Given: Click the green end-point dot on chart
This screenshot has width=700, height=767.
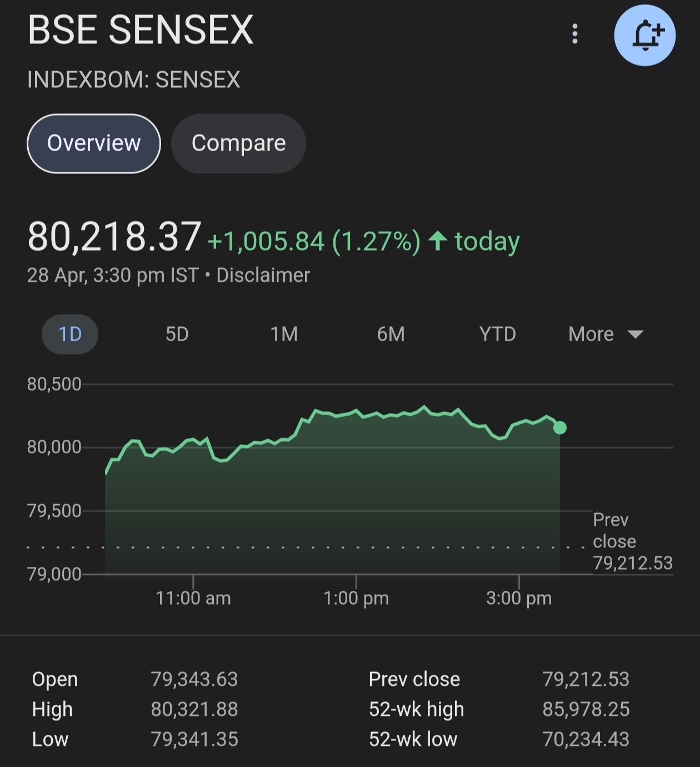Looking at the screenshot, I should click(560, 427).
